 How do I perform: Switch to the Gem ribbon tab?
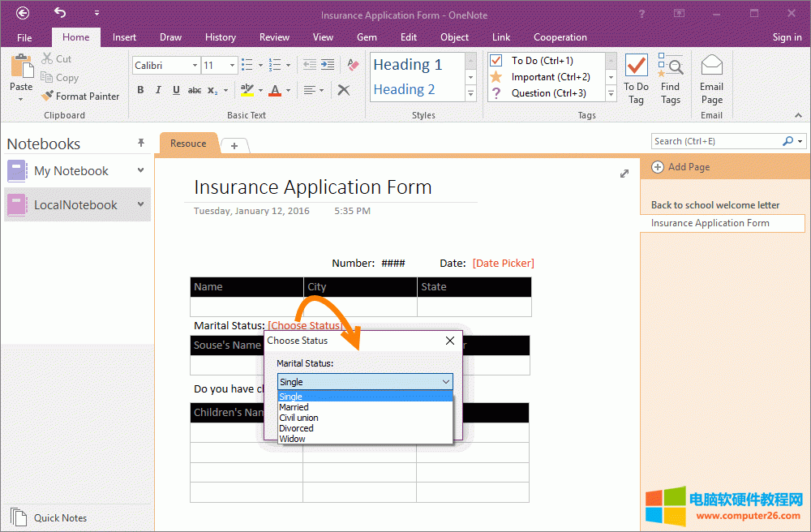[367, 37]
